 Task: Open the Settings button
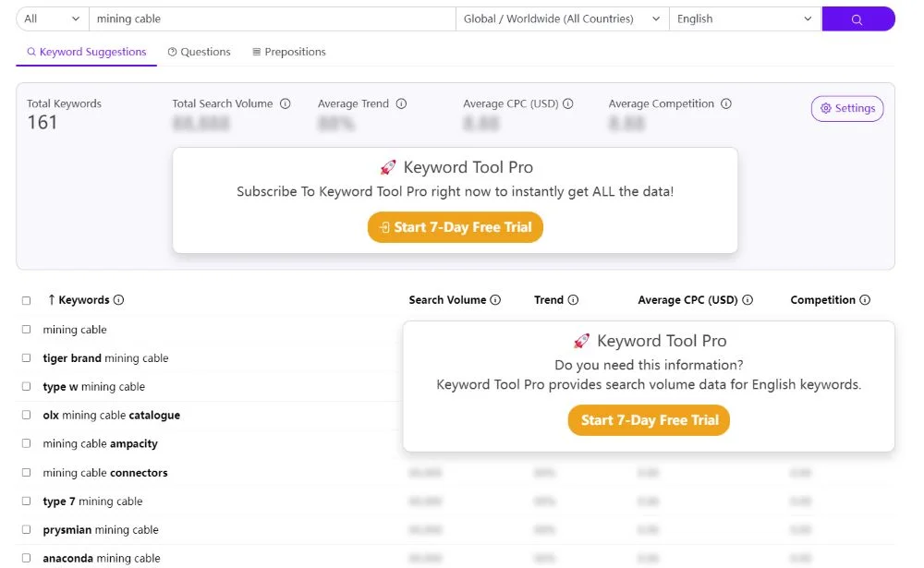pyautogui.click(x=847, y=109)
